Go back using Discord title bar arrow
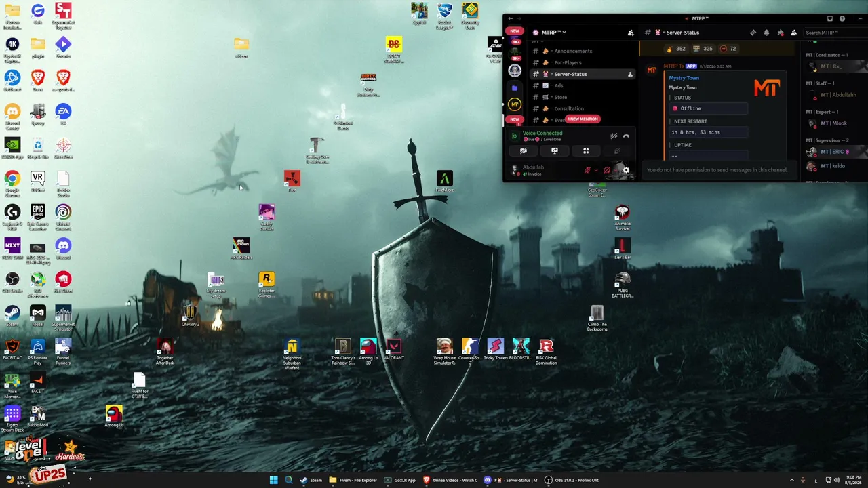868x488 pixels. [x=511, y=19]
